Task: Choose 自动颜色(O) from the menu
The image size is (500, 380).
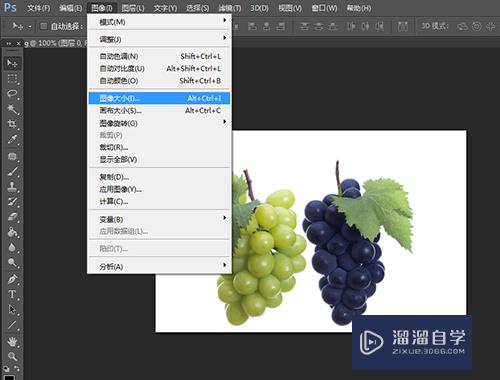Action: click(x=159, y=81)
